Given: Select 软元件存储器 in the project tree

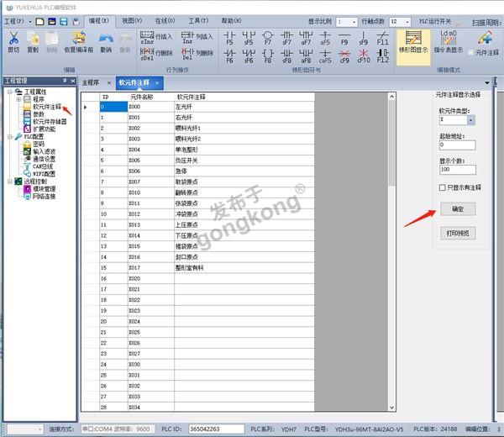Looking at the screenshot, I should pos(50,122).
